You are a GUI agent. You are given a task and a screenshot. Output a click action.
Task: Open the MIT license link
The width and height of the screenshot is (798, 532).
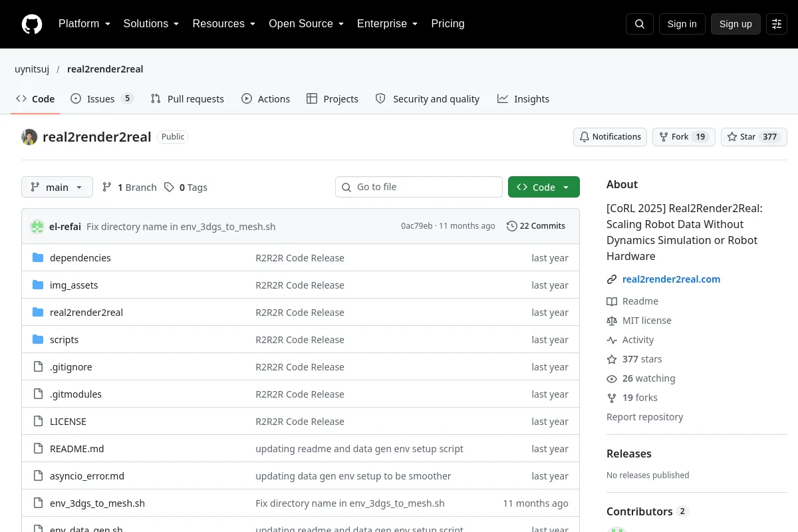click(639, 321)
